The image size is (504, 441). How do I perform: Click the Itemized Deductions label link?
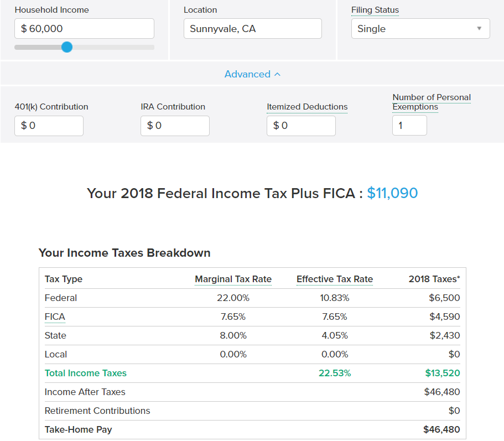[x=307, y=107]
